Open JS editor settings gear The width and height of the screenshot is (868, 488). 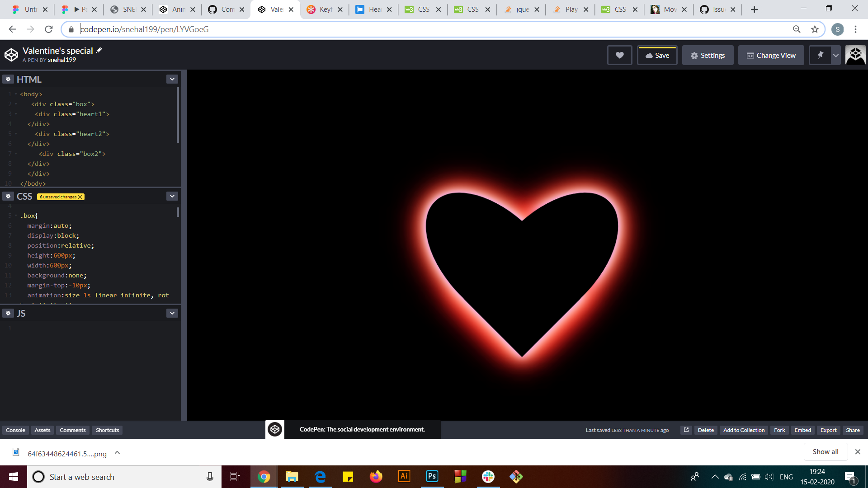tap(8, 313)
